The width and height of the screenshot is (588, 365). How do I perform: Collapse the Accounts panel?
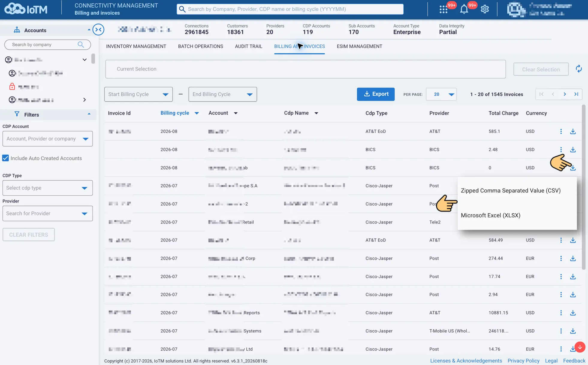click(x=89, y=30)
